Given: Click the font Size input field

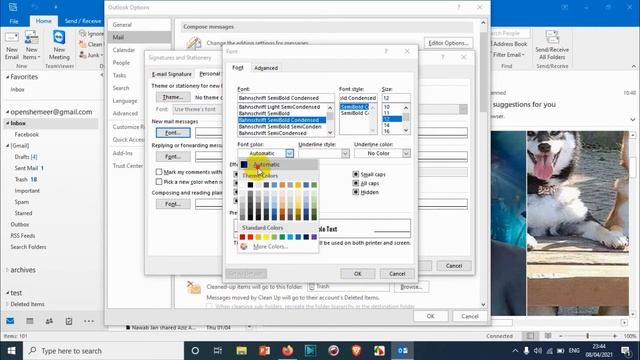Looking at the screenshot, I should (x=396, y=98).
